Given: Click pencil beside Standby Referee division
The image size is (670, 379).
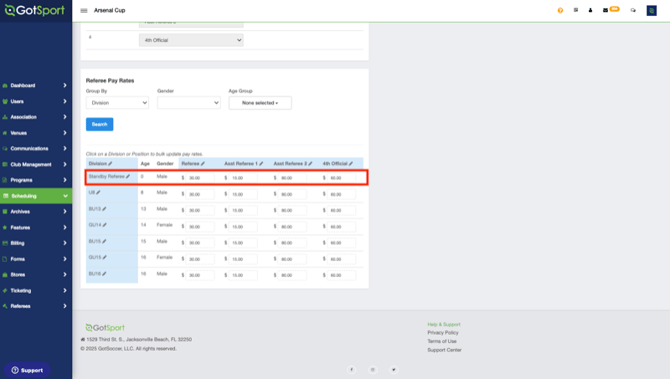Looking at the screenshot, I should (x=128, y=176).
